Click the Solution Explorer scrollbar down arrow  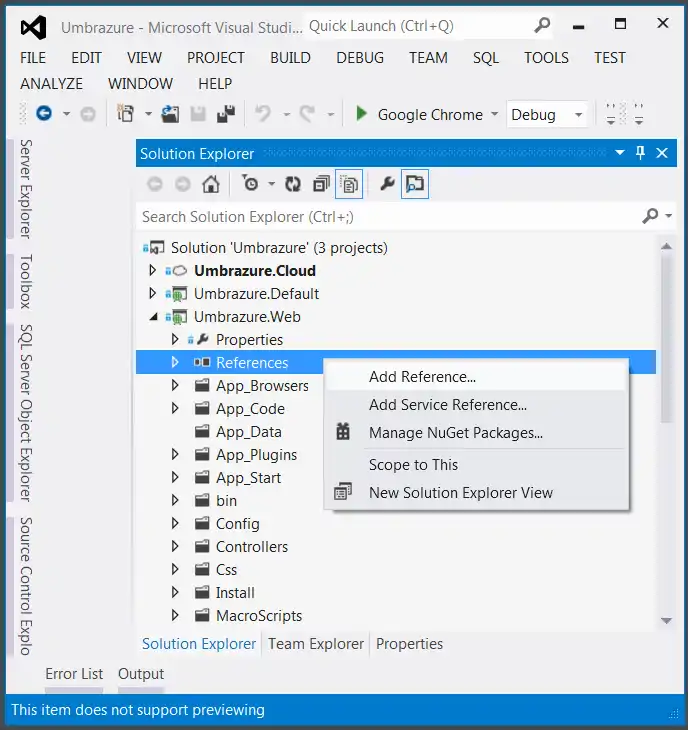667,621
